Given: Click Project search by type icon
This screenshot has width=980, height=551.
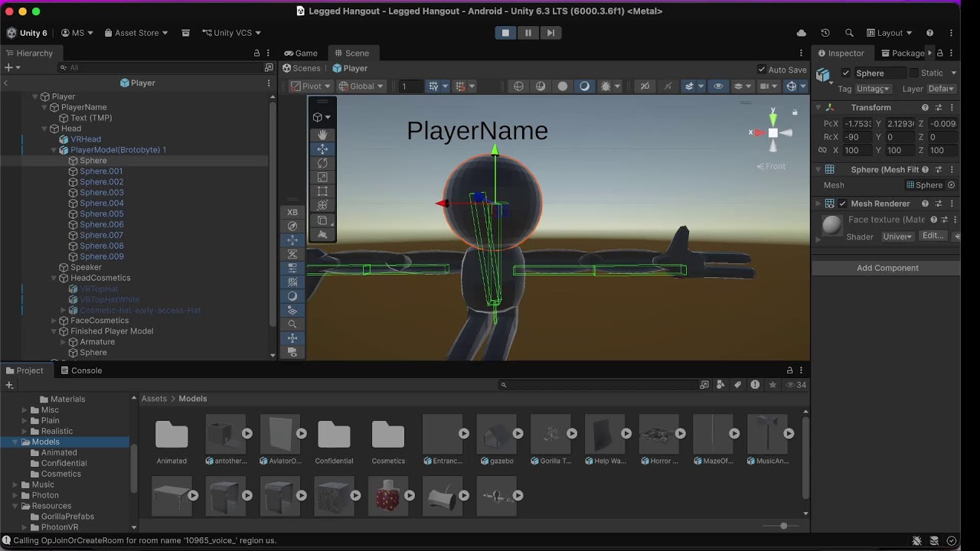Looking at the screenshot, I should (721, 385).
